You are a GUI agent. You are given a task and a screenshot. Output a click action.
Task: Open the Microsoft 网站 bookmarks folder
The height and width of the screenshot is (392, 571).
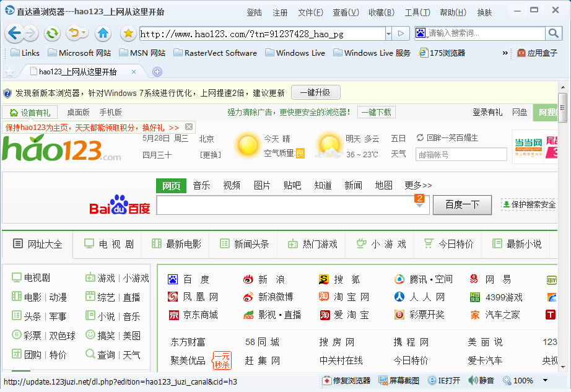click(79, 53)
